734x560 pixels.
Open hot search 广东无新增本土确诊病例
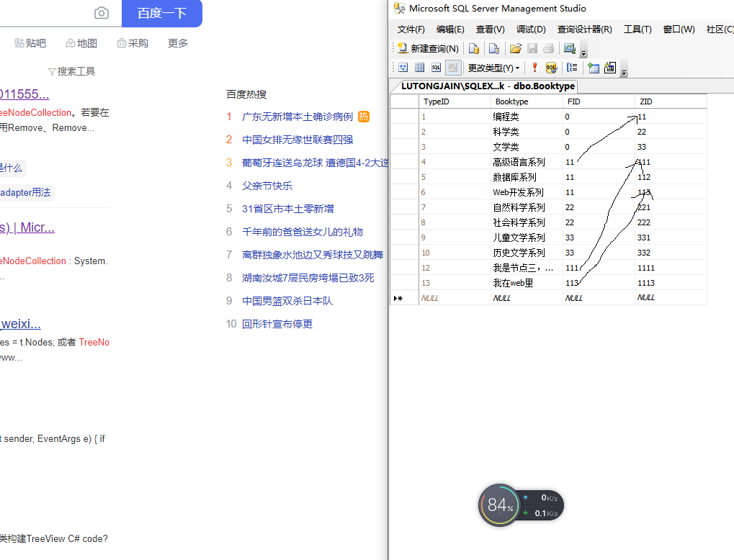click(x=297, y=117)
